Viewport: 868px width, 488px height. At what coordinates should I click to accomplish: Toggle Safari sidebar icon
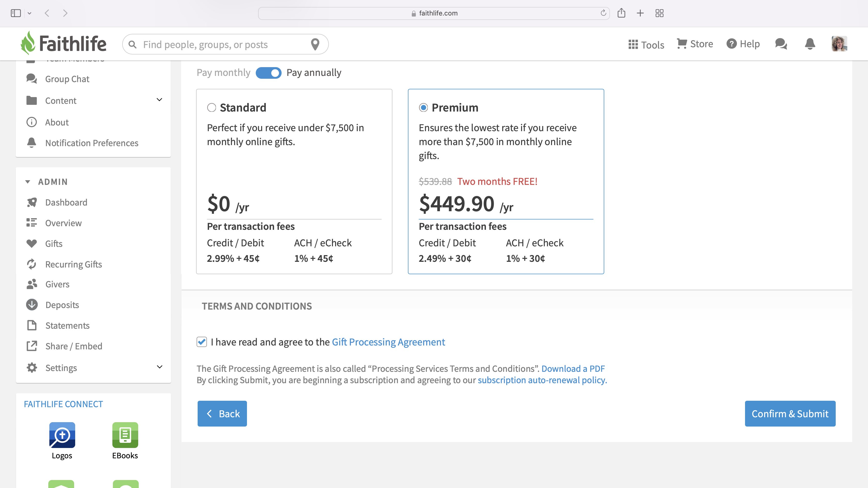(16, 13)
